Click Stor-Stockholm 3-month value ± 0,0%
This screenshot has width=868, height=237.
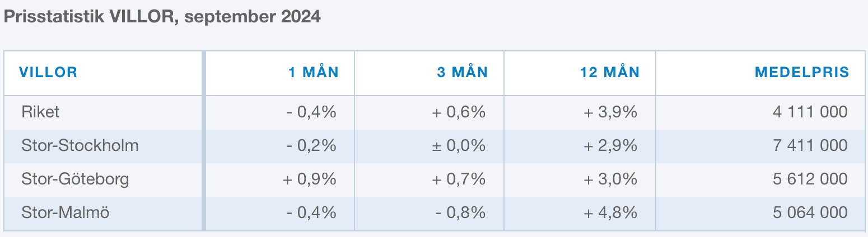point(459,145)
